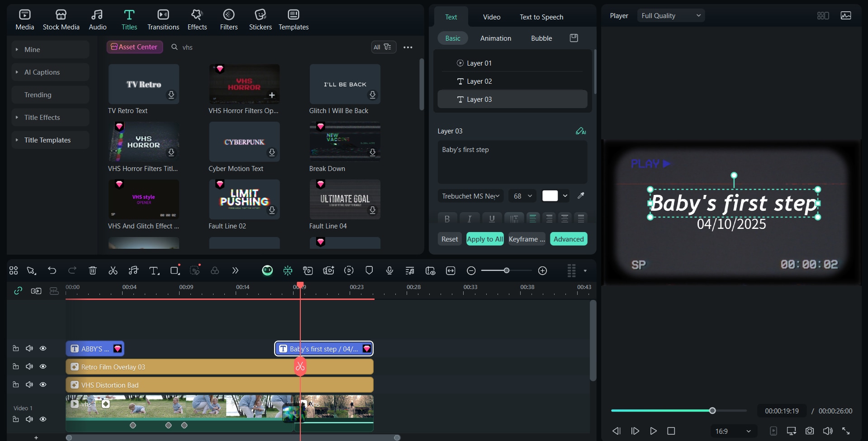Open the font size 68 dropdown
Image resolution: width=868 pixels, height=441 pixels.
[x=522, y=196]
